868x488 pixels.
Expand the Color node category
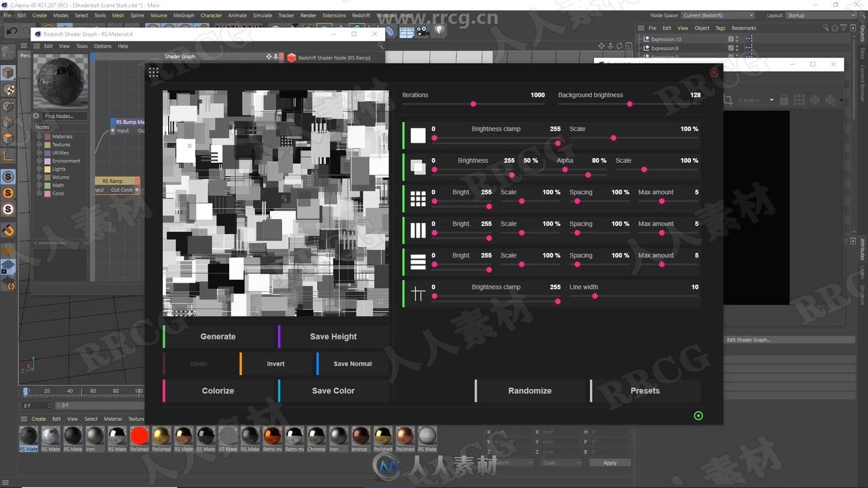click(39, 193)
